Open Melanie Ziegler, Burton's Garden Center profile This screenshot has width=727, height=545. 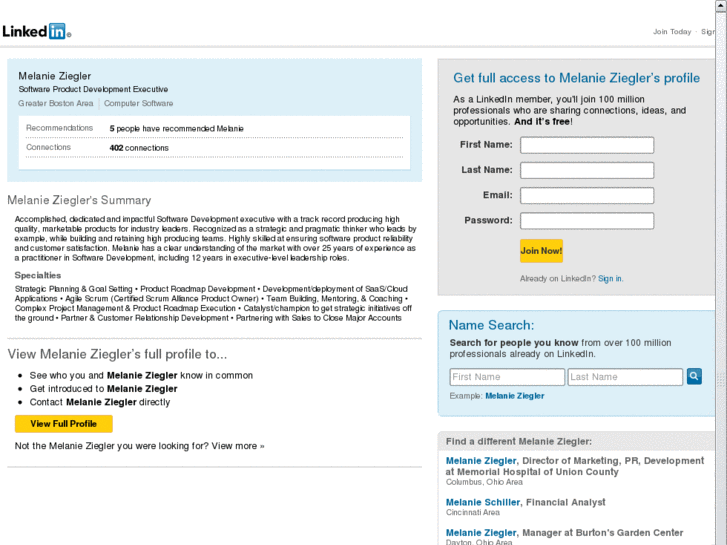481,532
